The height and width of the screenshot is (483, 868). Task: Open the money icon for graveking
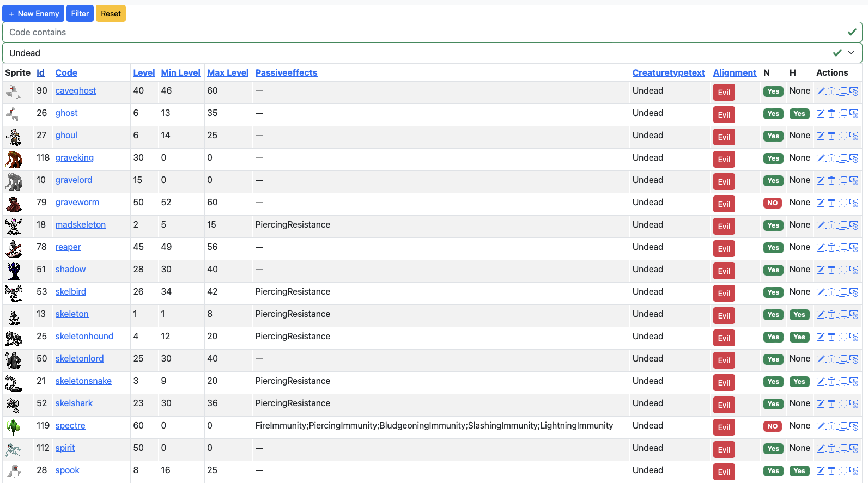(x=854, y=158)
